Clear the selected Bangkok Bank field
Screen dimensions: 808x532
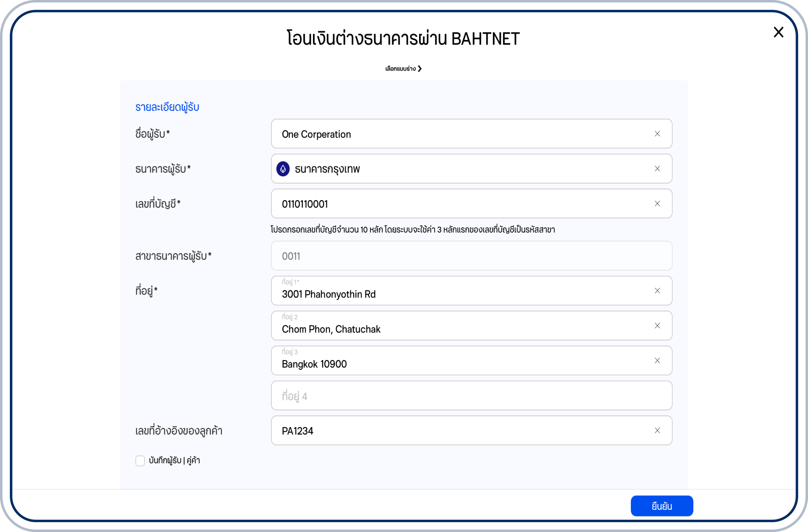pyautogui.click(x=657, y=169)
